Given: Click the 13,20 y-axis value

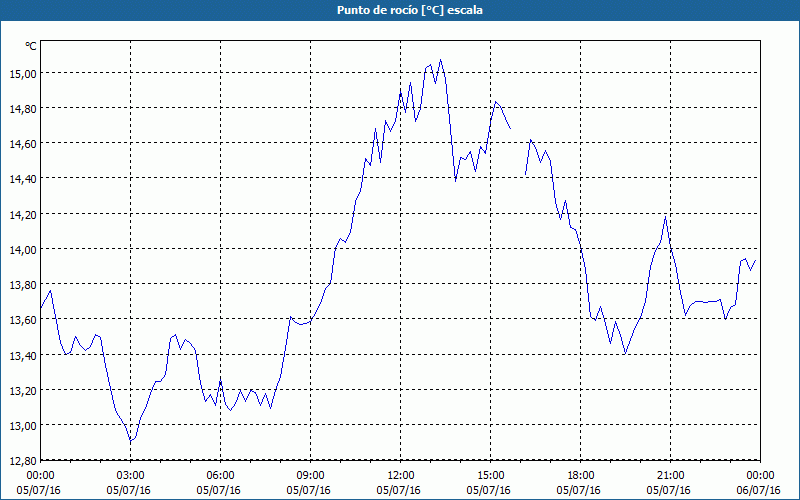Looking at the screenshot, I should 23,390.
